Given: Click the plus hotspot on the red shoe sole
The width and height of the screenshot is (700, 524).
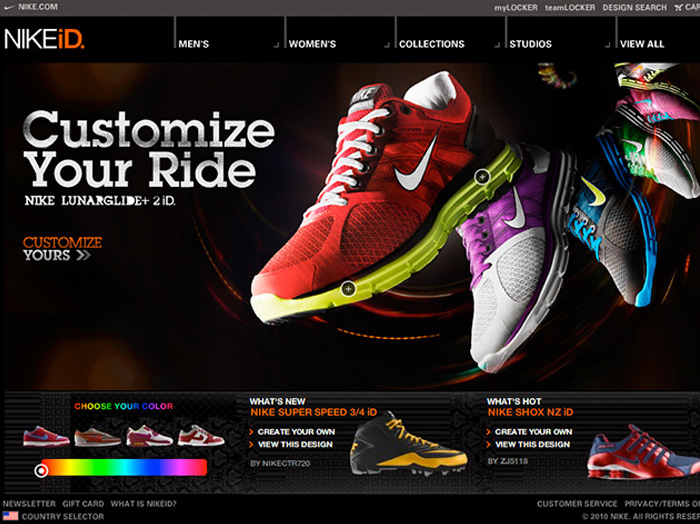Looking at the screenshot, I should [348, 288].
